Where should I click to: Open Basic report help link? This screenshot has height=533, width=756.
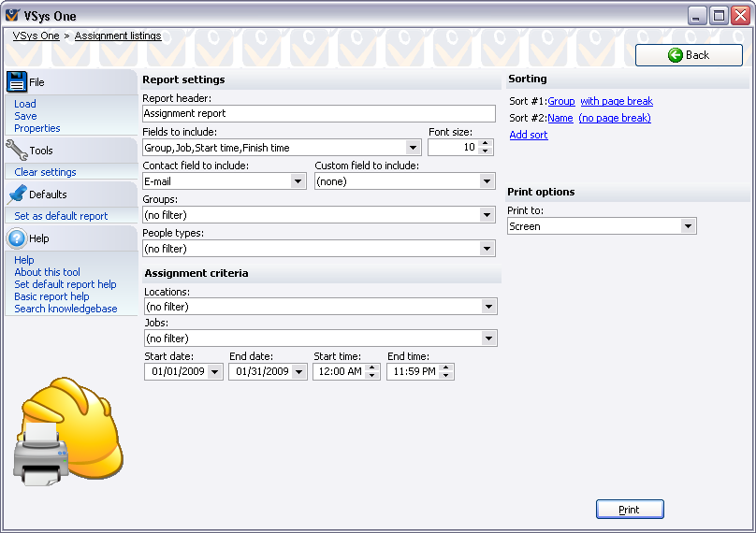[x=51, y=296]
